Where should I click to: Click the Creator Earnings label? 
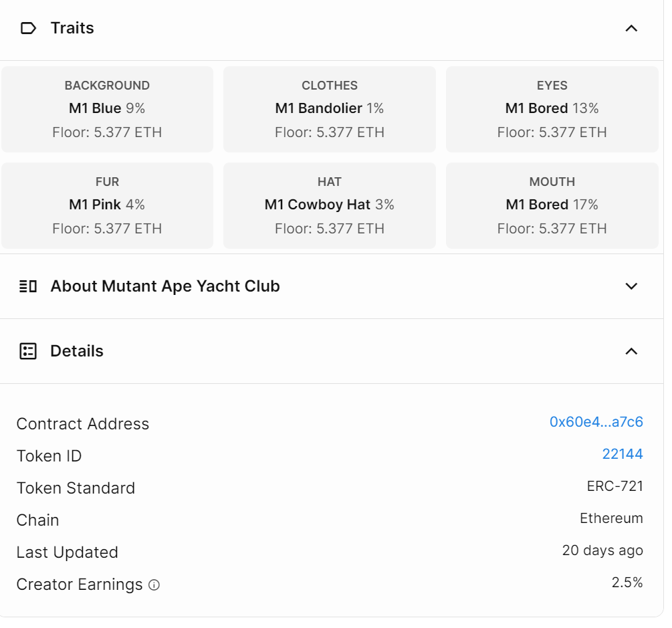click(80, 585)
